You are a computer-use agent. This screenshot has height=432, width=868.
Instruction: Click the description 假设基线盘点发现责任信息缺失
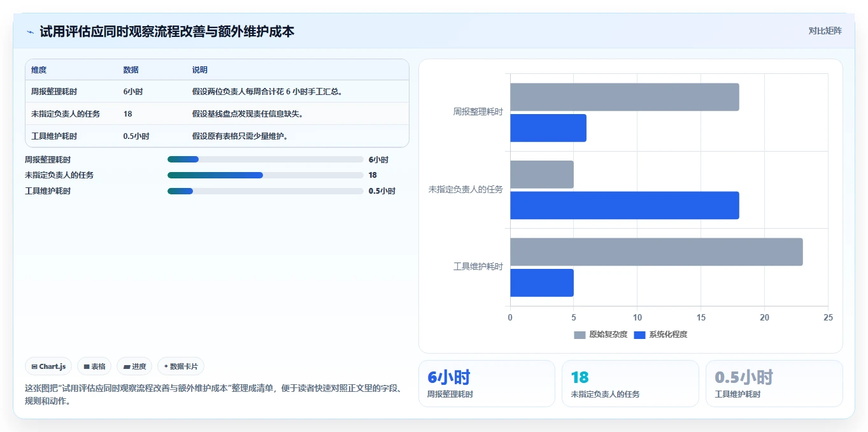click(248, 114)
